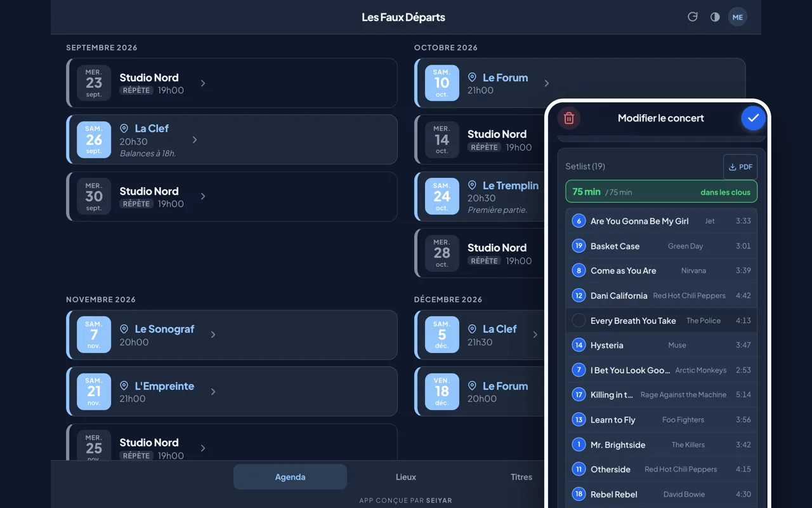
Task: Click the location pin beside Le Tremplin
Action: (x=472, y=185)
